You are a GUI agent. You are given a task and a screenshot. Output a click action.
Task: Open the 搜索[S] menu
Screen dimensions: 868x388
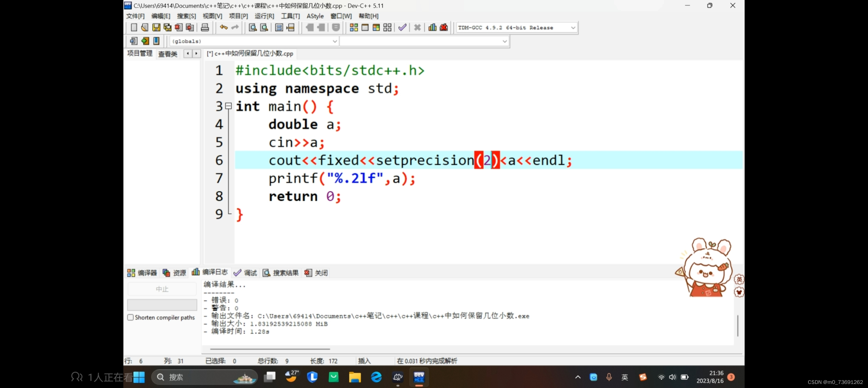[186, 16]
